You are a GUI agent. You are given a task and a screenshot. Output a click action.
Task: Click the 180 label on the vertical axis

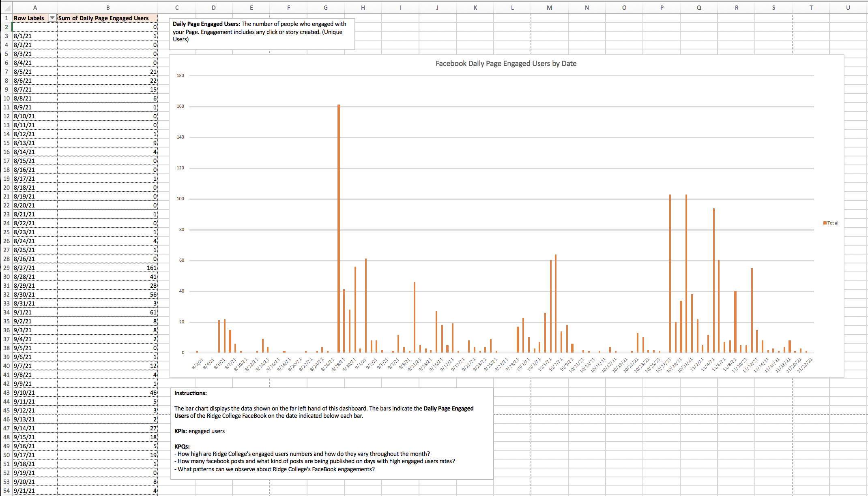coord(180,76)
